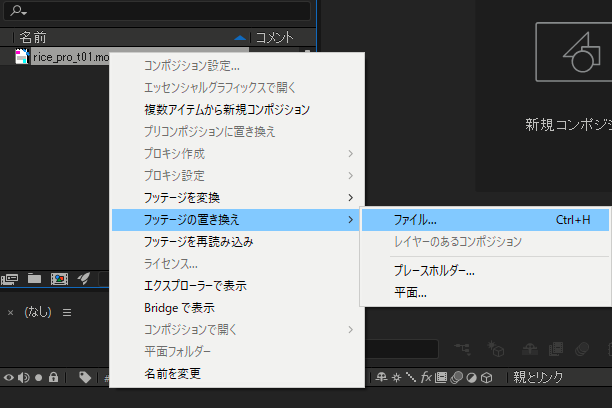Toggle the audio speaker column
This screenshot has width=612, height=408.
pyautogui.click(x=23, y=378)
